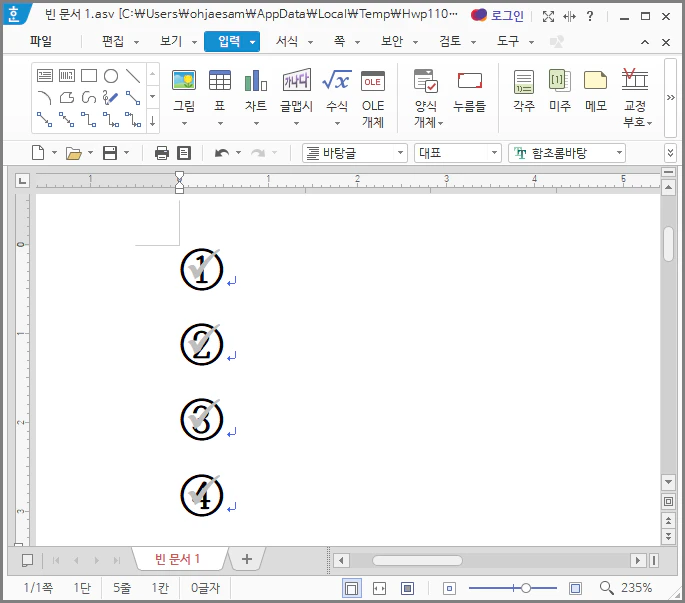Toggle the page outline view button
The height and width of the screenshot is (603, 685).
(x=351, y=588)
